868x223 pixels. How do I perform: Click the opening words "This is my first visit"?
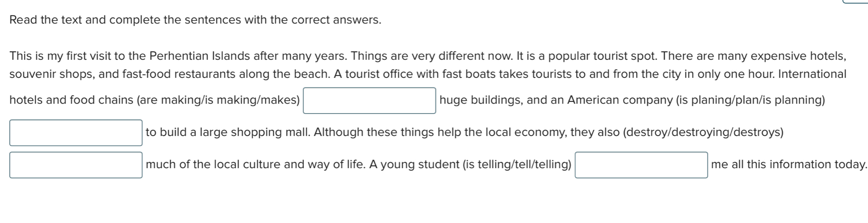(x=60, y=56)
